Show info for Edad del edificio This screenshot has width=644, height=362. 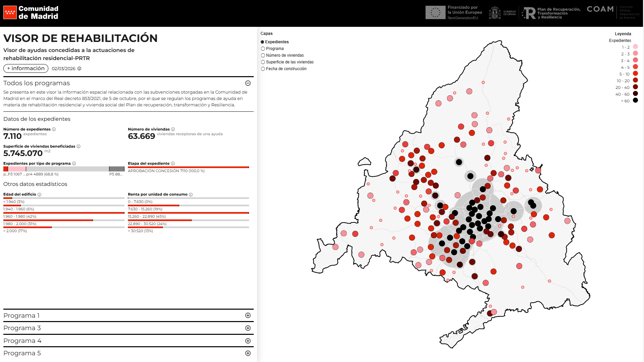[x=40, y=195]
